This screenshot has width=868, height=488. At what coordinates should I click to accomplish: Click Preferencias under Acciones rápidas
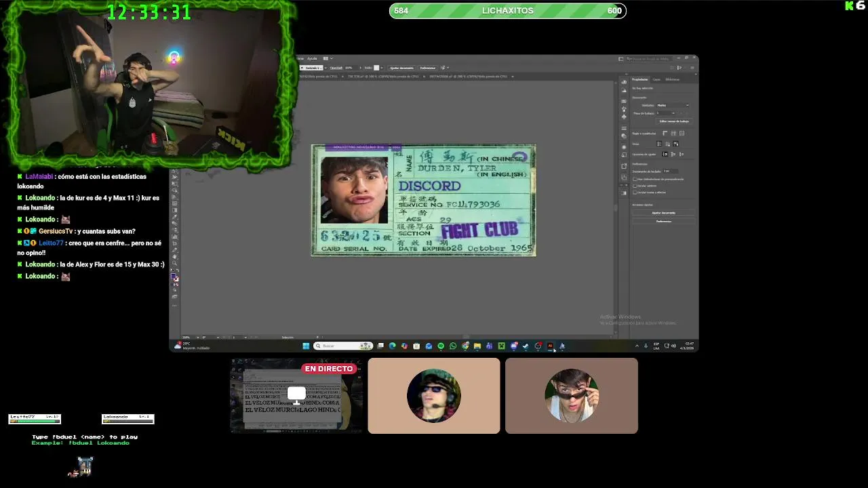(663, 221)
